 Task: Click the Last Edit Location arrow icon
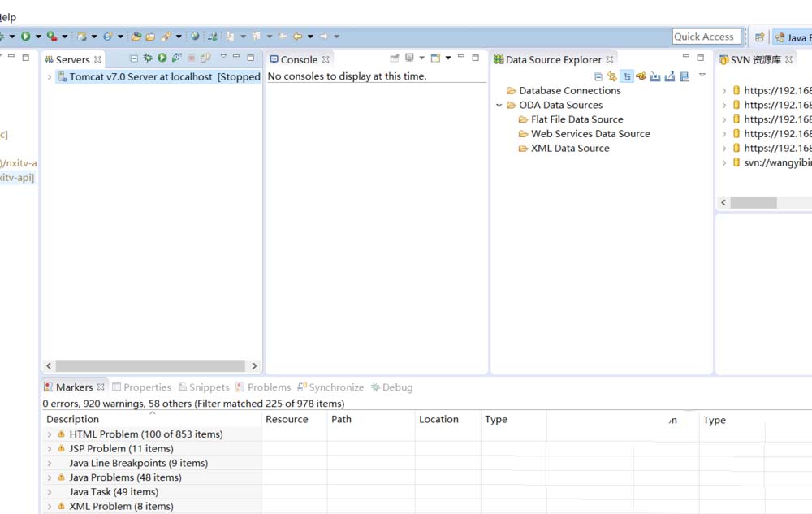(x=283, y=37)
